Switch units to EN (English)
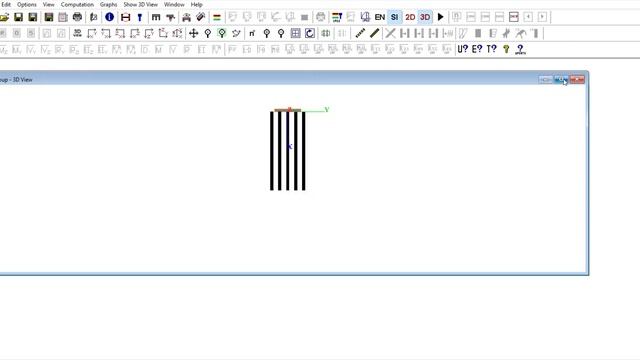640x360 pixels. tap(380, 17)
